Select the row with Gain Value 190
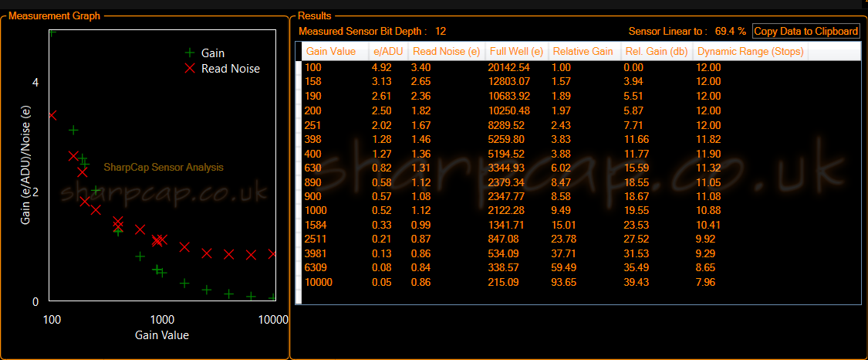This screenshot has height=360, width=868. tap(581, 96)
